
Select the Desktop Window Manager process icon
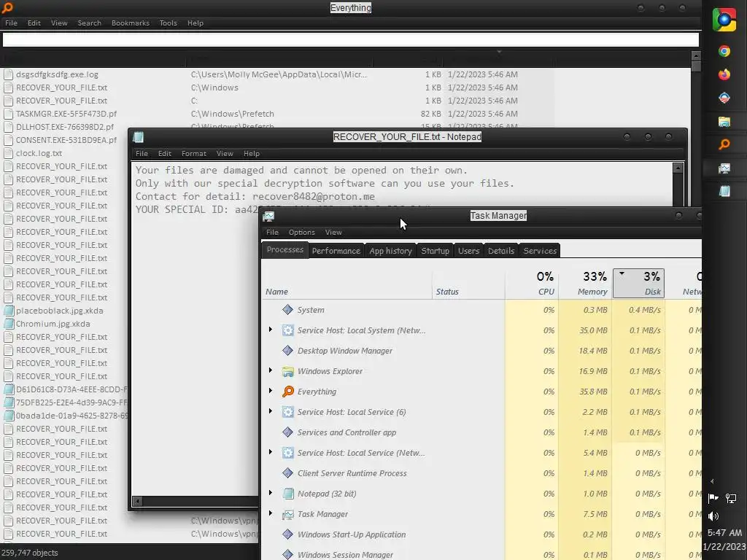[x=287, y=351]
